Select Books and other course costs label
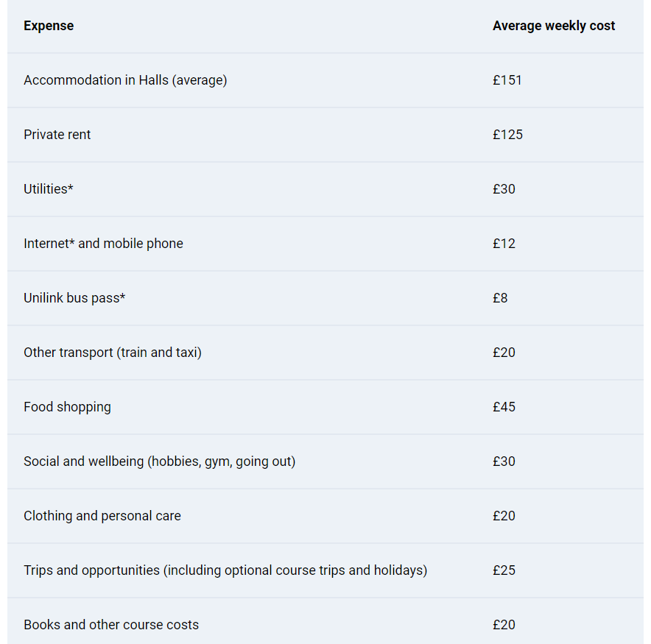651x644 pixels. pos(111,625)
